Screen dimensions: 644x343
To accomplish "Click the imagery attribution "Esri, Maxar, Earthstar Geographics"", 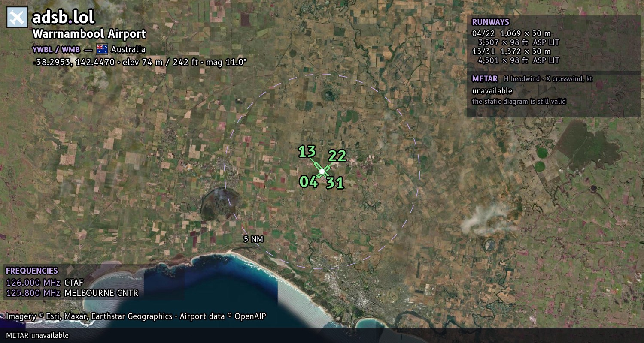I will pyautogui.click(x=109, y=316).
